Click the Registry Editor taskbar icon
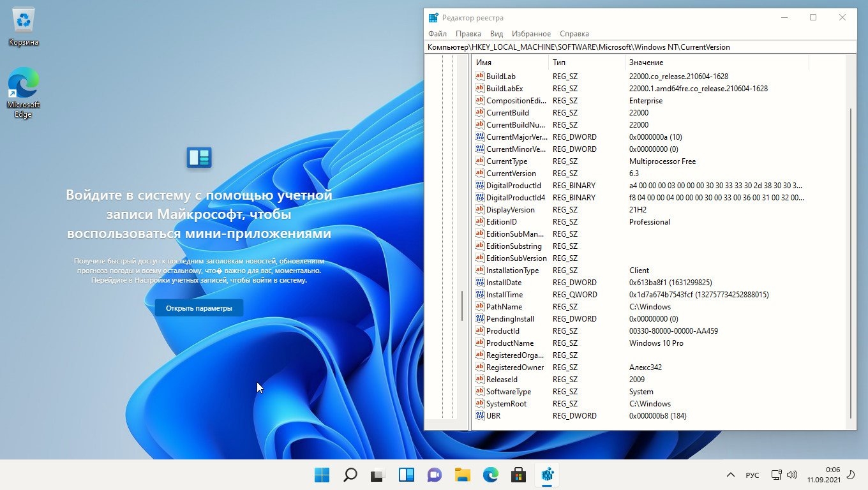Image resolution: width=868 pixels, height=490 pixels. tap(547, 475)
